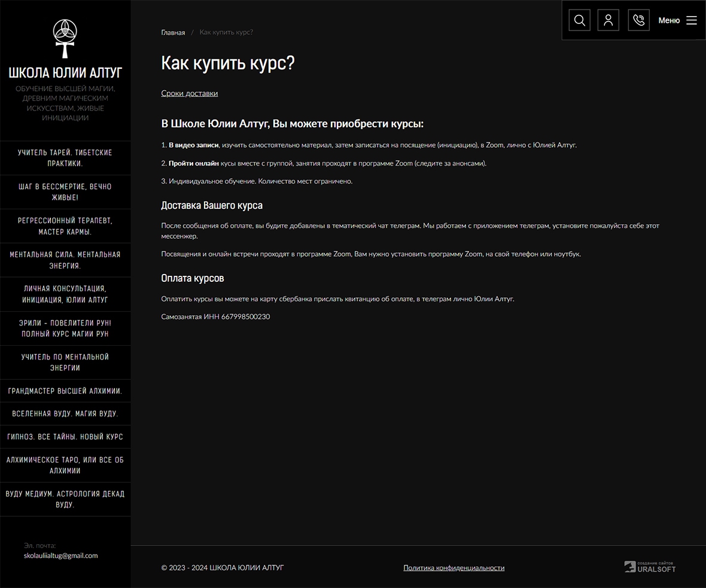The height and width of the screenshot is (588, 706).
Task: Choose Личная консультация, инициация menu item
Action: pyautogui.click(x=65, y=294)
